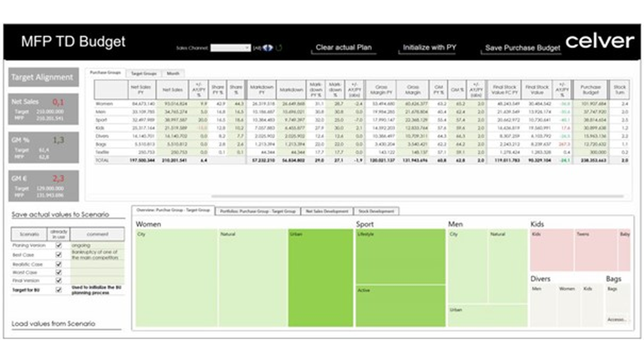This screenshot has height=362, width=644.
Task: Switch to the Target Groups tab
Action: click(144, 73)
